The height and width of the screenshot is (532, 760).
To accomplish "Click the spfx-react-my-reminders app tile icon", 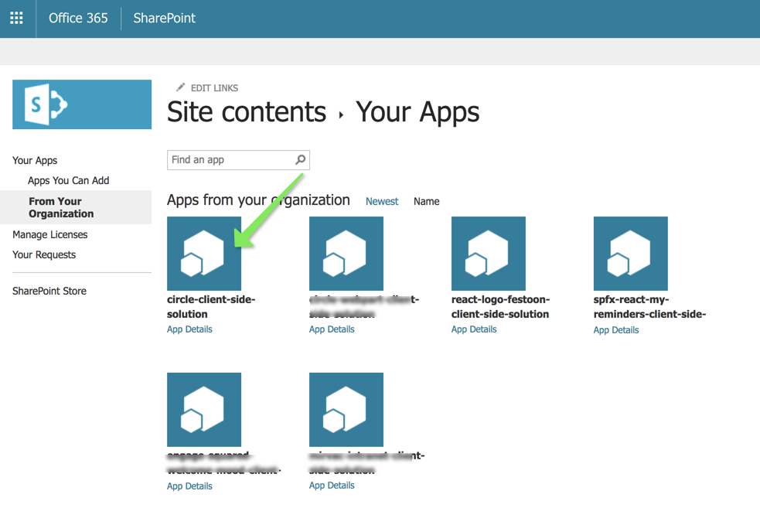I will tap(631, 254).
